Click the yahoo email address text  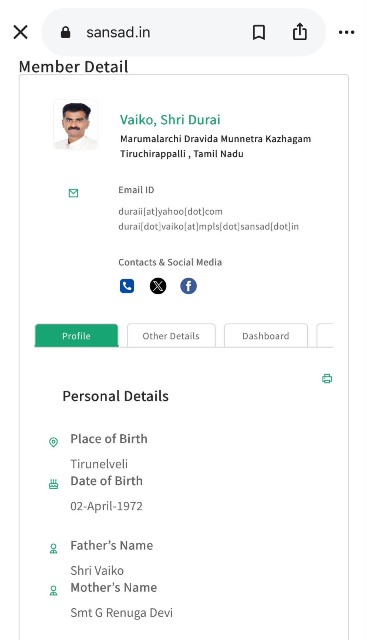(x=170, y=211)
